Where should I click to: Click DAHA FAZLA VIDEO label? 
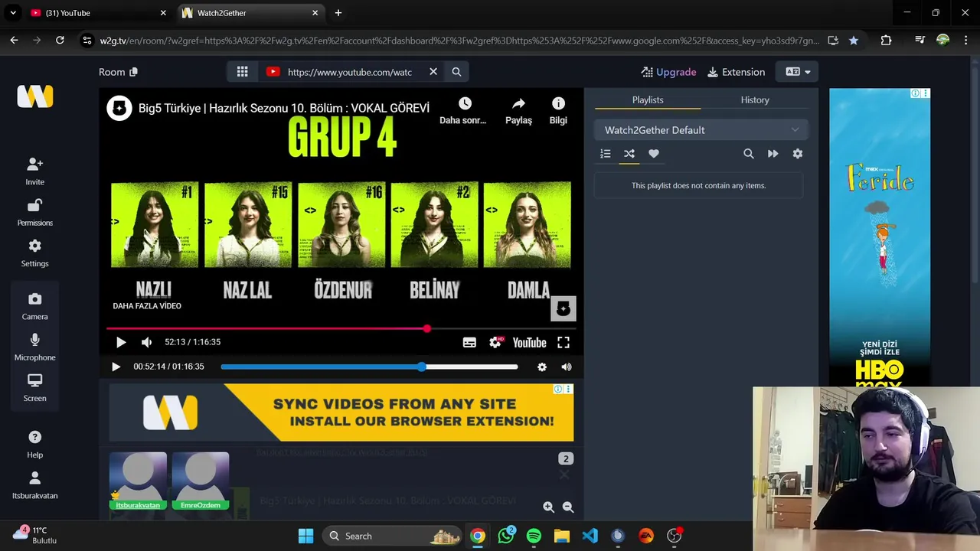click(147, 306)
